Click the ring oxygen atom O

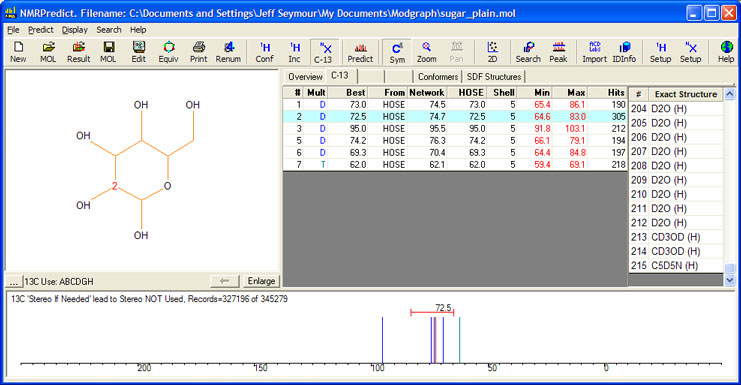(x=167, y=186)
